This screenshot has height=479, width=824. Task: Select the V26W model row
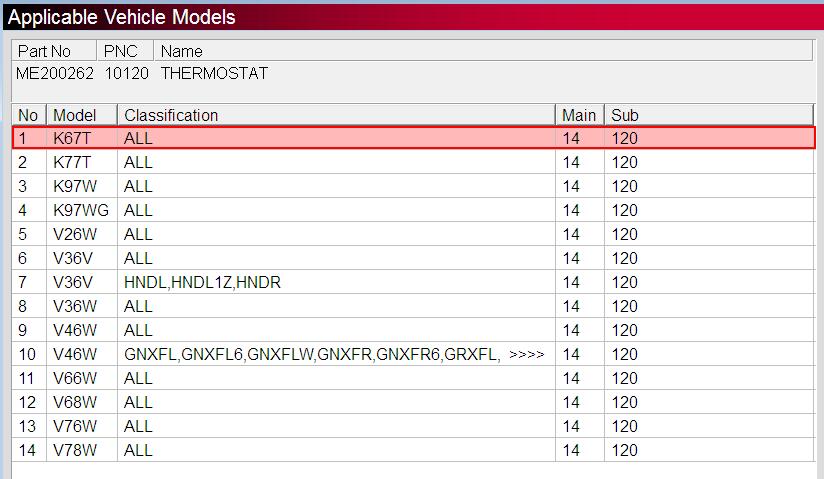414,234
